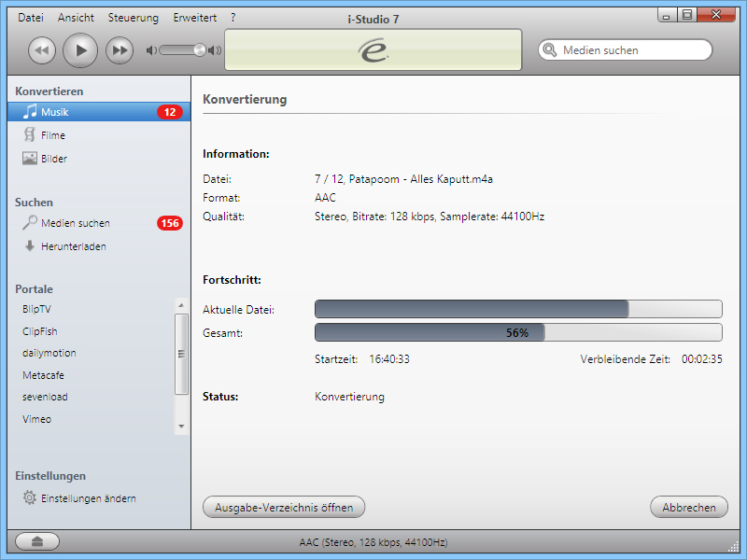This screenshot has height=560, width=747.
Task: Cancel conversion with Abbrechen button
Action: [x=689, y=508]
